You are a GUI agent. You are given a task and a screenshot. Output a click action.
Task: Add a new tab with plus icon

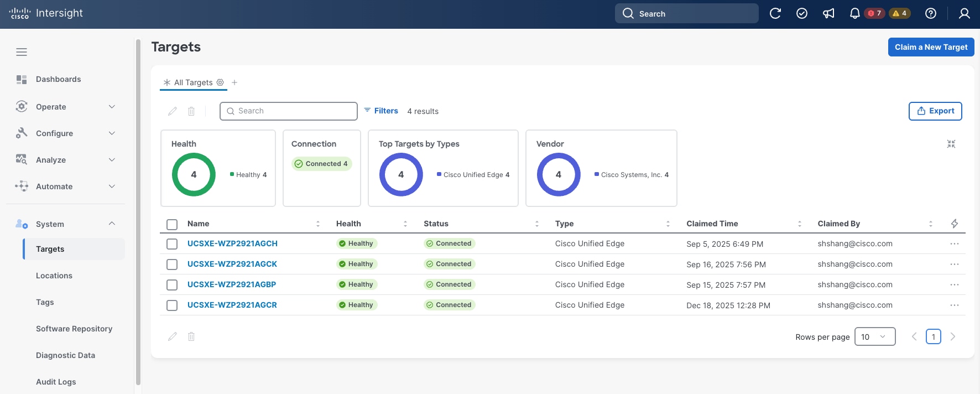(x=234, y=82)
